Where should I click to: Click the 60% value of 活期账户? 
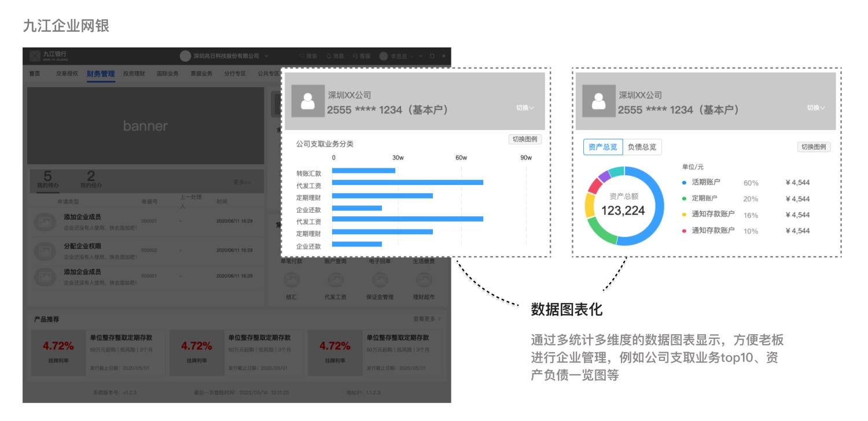point(751,183)
